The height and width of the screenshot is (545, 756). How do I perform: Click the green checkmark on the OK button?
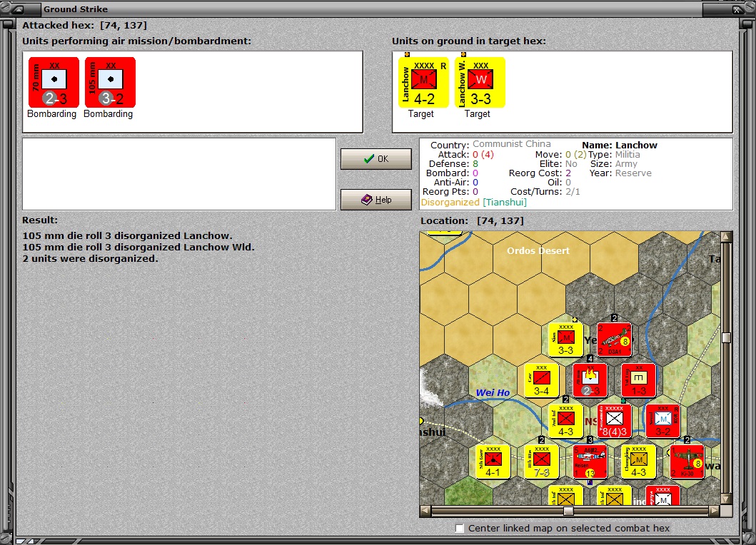click(369, 158)
